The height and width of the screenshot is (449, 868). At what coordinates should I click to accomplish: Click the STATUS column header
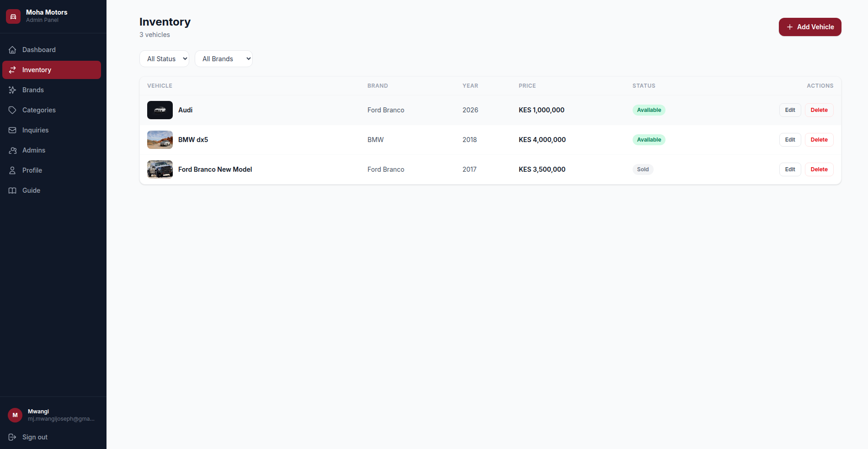644,86
